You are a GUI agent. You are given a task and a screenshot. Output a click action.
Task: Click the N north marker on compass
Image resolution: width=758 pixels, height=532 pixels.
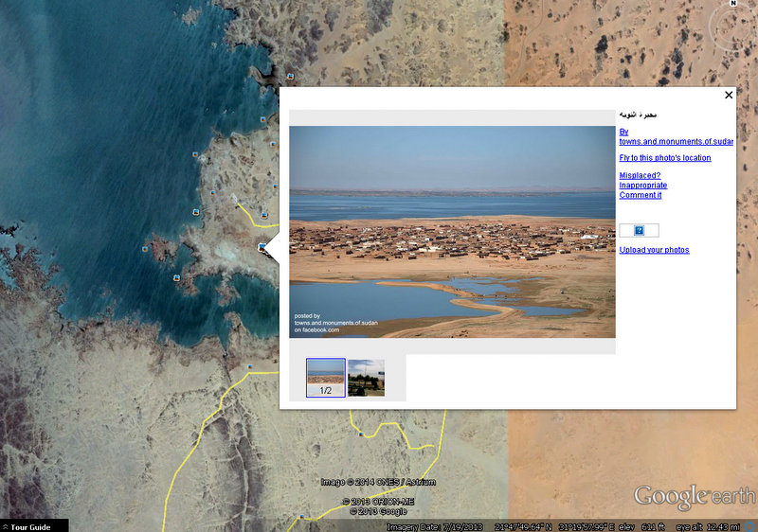point(732,3)
